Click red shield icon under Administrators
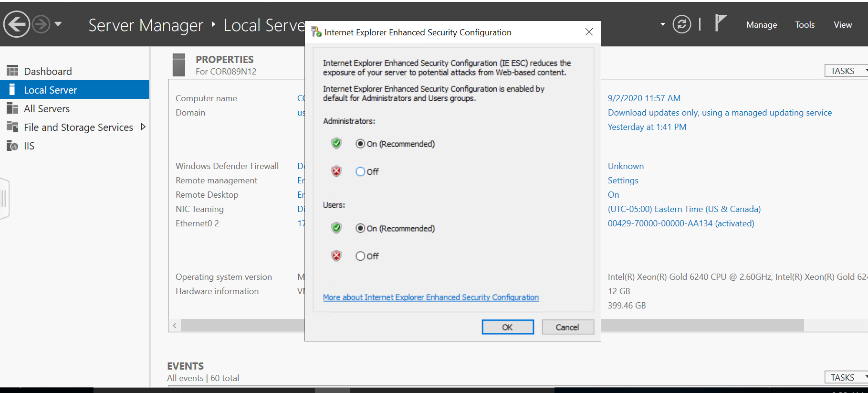 [336, 171]
